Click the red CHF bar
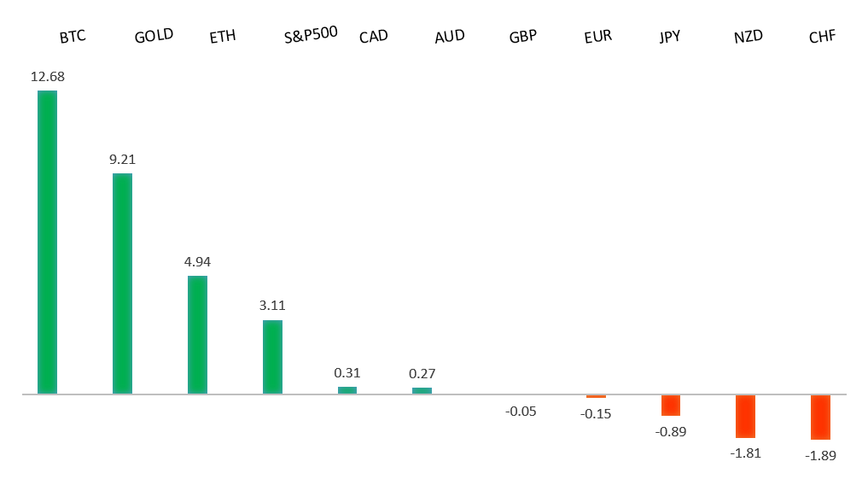The width and height of the screenshot is (868, 479). coord(820,417)
